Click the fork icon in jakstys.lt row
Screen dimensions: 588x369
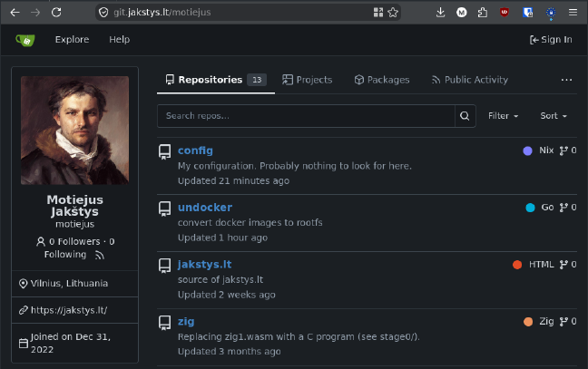(x=563, y=265)
